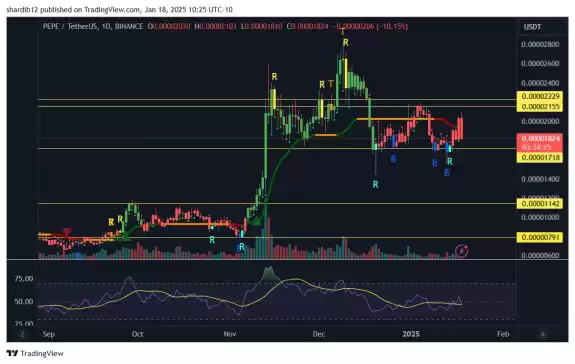The height and width of the screenshot is (364, 575).
Task: Select the 0.00001718 price level label
Action: 540,158
